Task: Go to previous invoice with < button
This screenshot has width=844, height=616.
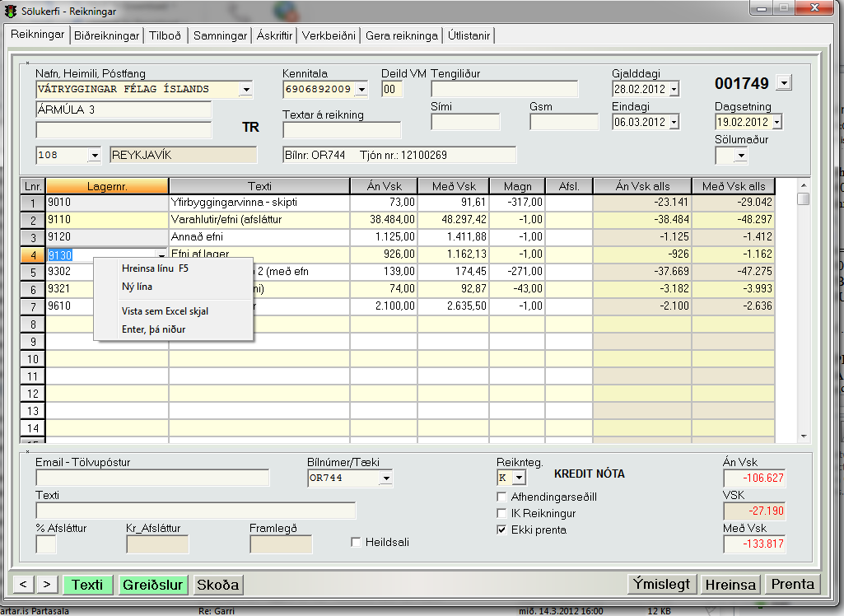Action: [23, 584]
